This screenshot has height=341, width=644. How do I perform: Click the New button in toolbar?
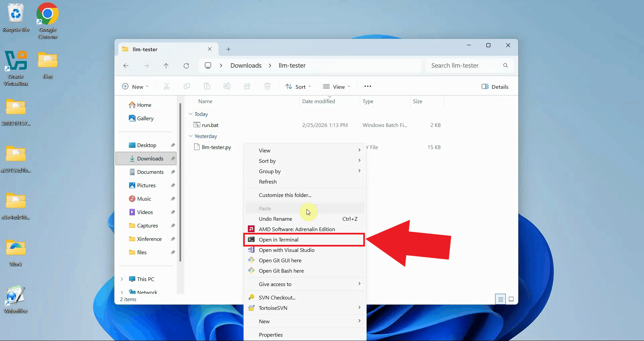click(135, 87)
